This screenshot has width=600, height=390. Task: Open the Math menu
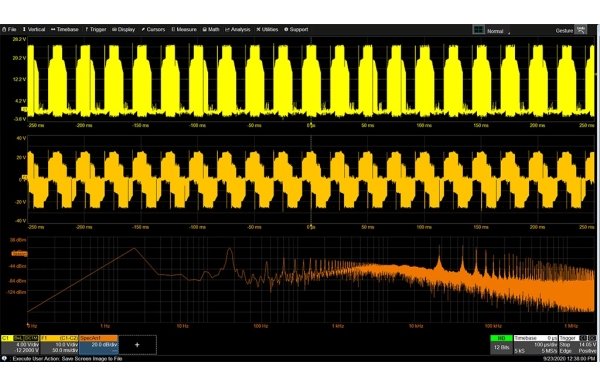coord(211,29)
